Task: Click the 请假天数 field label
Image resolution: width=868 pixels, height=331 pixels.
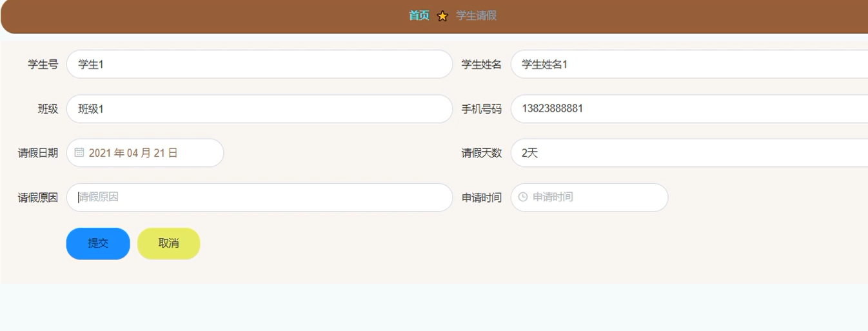Action: point(482,153)
